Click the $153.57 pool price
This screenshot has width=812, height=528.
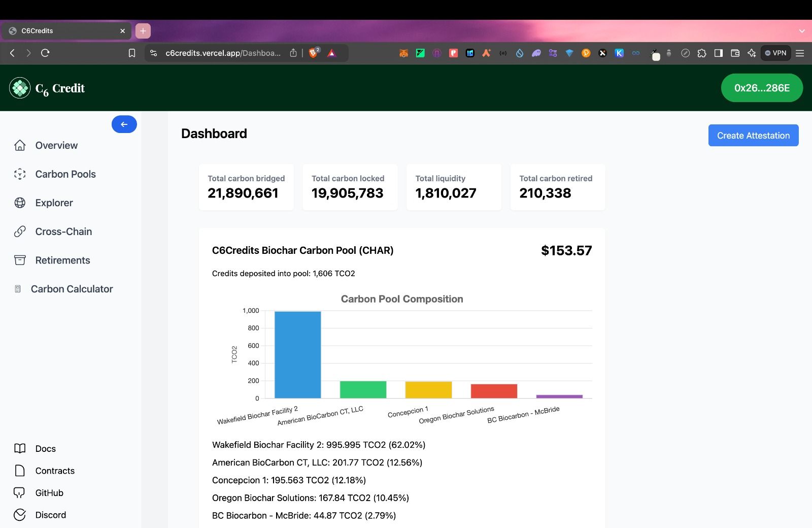pos(566,250)
